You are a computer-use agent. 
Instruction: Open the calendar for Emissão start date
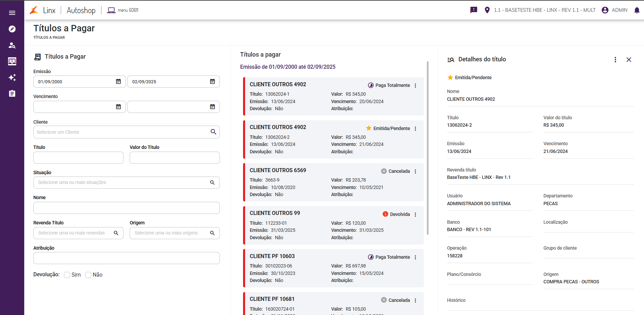click(x=118, y=82)
